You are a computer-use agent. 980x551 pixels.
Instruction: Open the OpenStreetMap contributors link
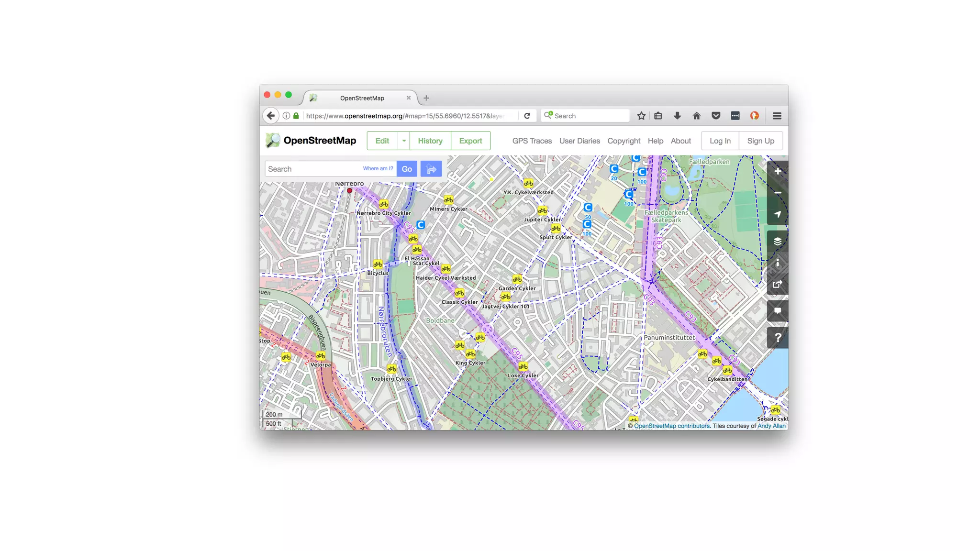[x=672, y=426]
